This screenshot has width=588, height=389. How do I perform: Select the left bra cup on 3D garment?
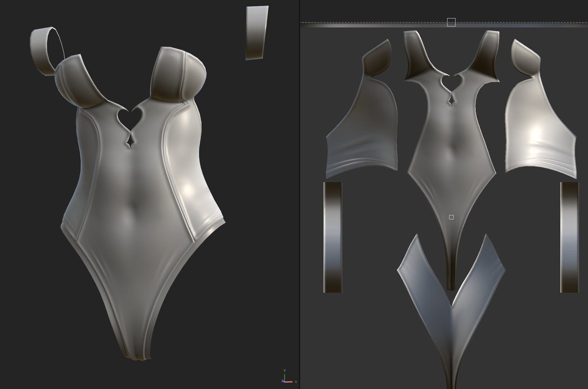pyautogui.click(x=81, y=81)
